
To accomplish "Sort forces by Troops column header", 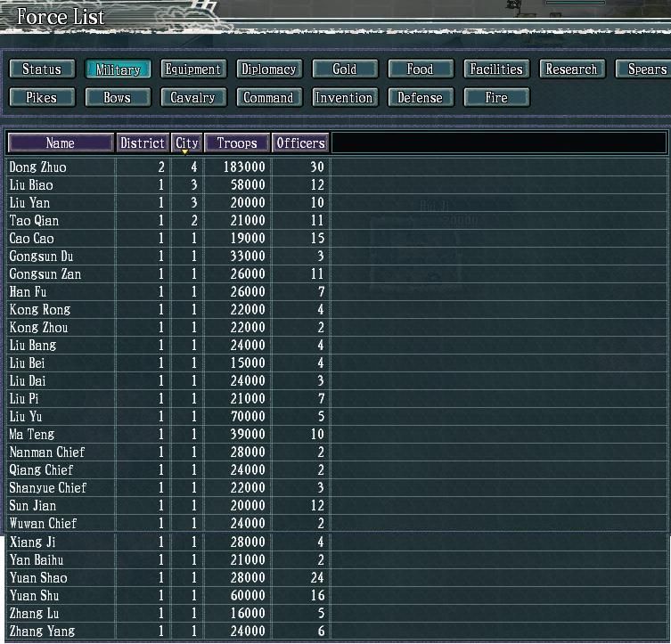I will click(236, 143).
